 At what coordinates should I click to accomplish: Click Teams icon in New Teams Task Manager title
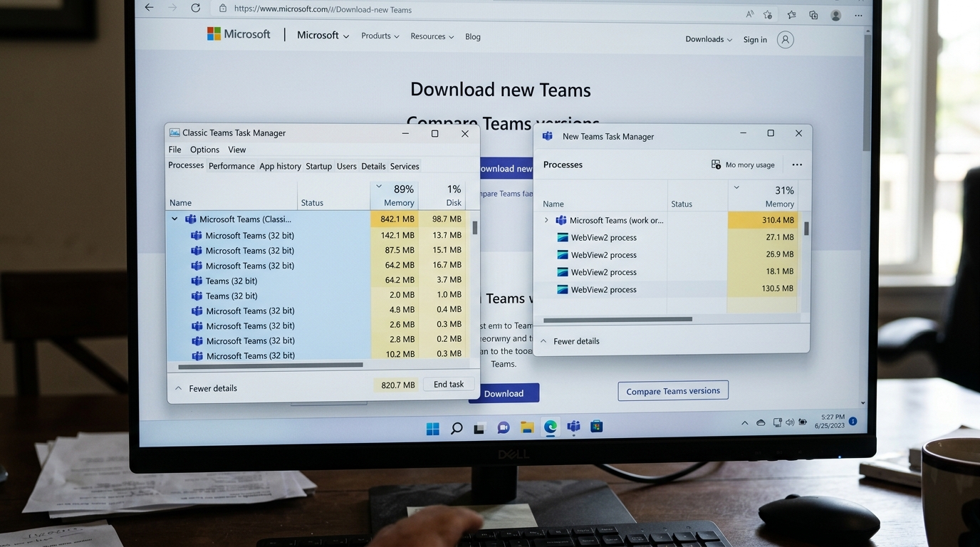tap(548, 136)
